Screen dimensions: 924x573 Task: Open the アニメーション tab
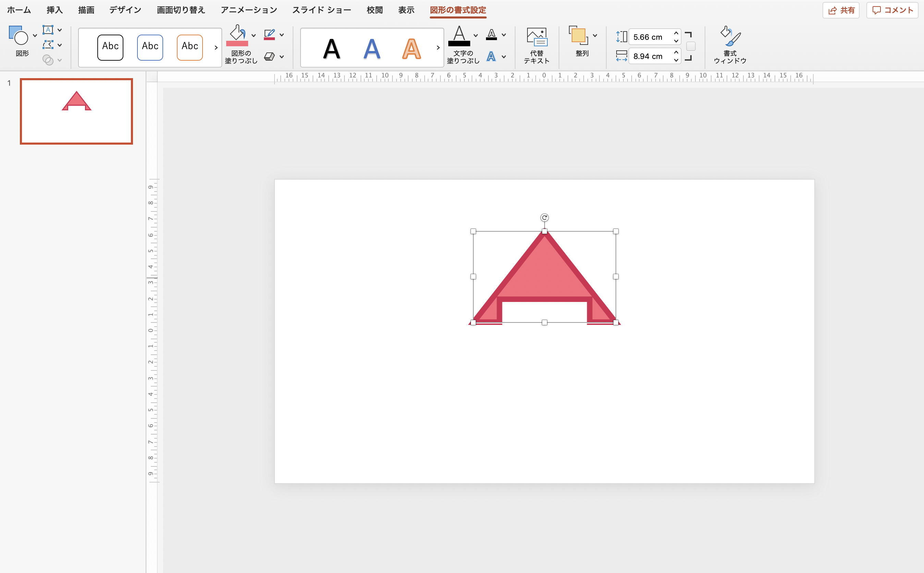point(249,10)
